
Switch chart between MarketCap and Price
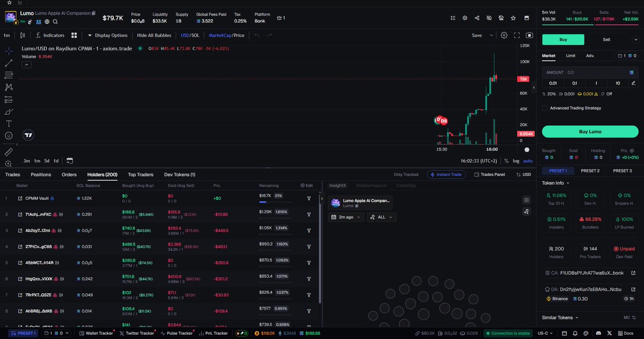coord(226,35)
